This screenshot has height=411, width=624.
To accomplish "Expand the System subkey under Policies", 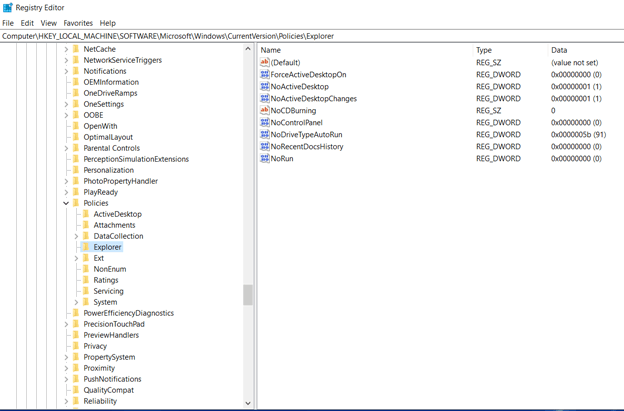I will (76, 302).
